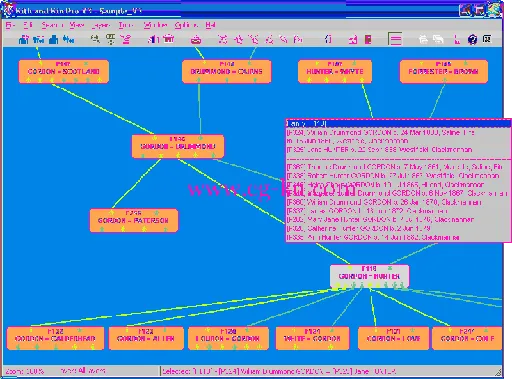
Task: Select the LOUDON = GORDON family box
Action: click(x=228, y=338)
